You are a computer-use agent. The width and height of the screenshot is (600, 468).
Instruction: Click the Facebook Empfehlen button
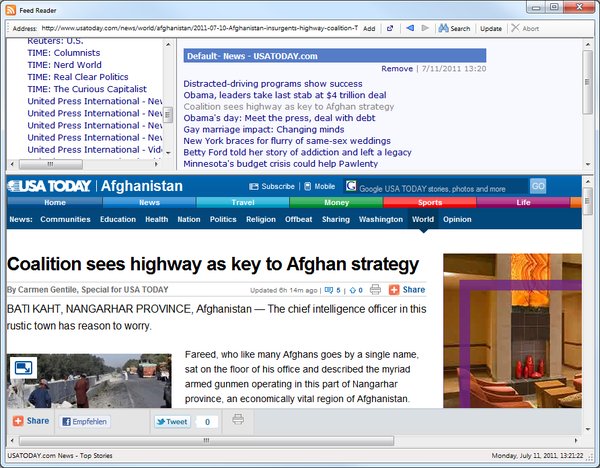click(x=85, y=422)
